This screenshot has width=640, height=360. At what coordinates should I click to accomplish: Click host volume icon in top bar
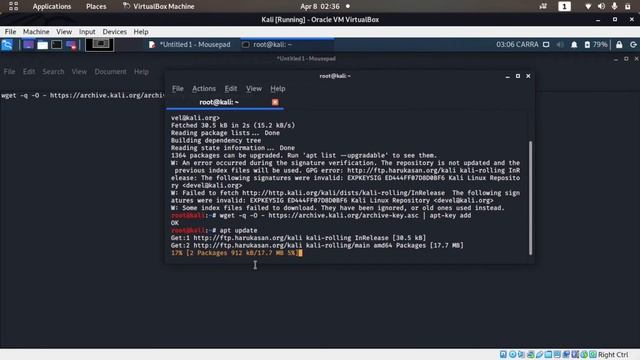click(601, 6)
